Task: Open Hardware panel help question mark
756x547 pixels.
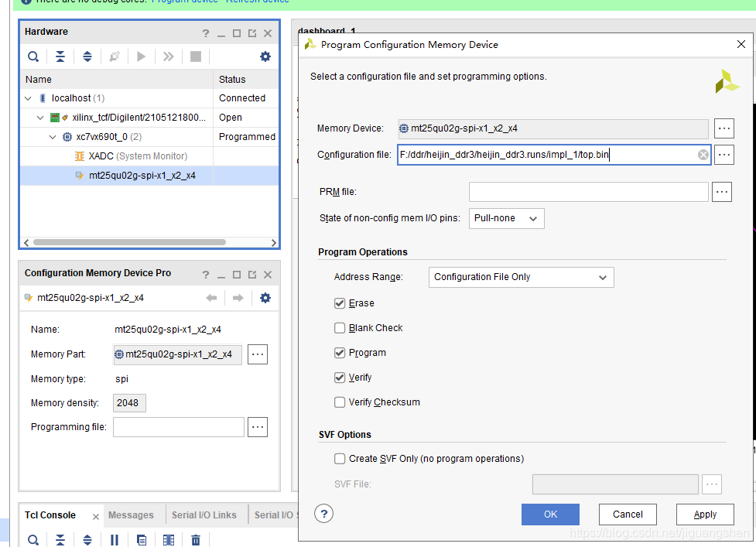Action: [x=206, y=33]
